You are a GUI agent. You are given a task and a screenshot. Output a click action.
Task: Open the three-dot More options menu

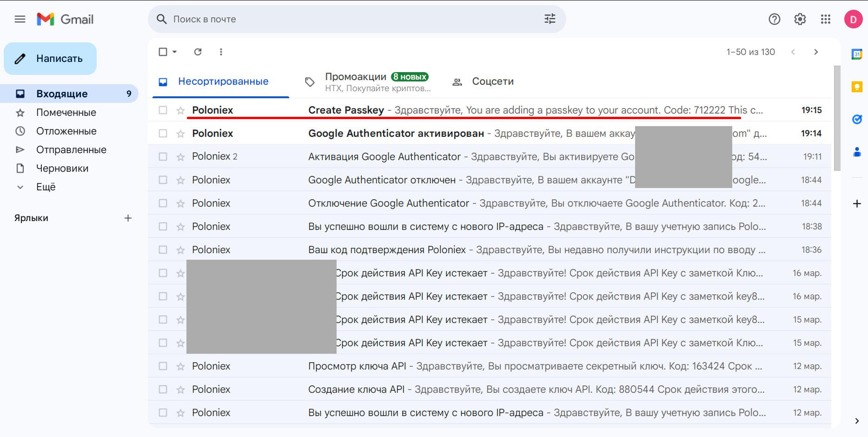221,52
